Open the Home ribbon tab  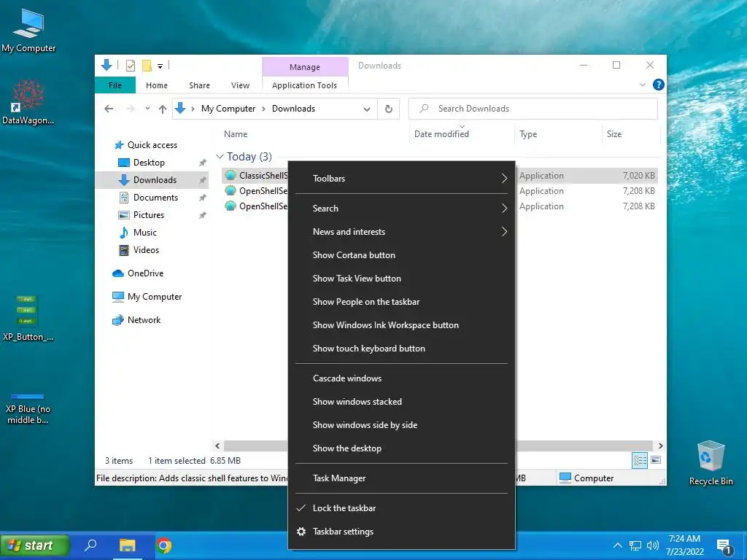click(x=157, y=85)
